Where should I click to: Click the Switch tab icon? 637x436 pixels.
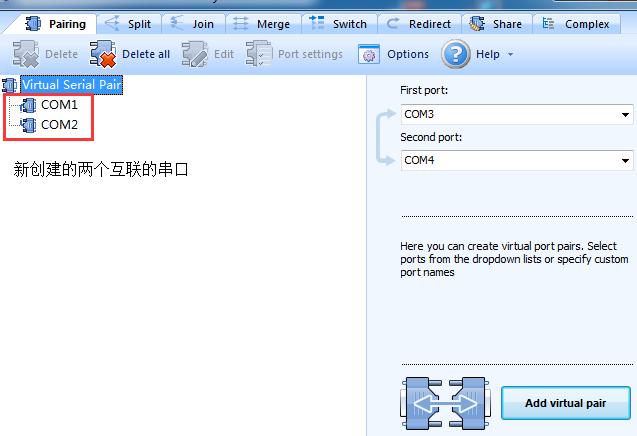tap(316, 22)
